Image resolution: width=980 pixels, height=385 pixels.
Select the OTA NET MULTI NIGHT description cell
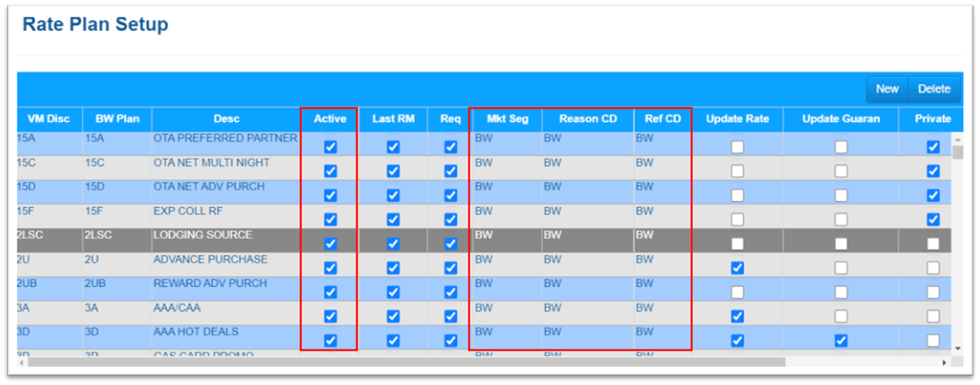coord(211,163)
